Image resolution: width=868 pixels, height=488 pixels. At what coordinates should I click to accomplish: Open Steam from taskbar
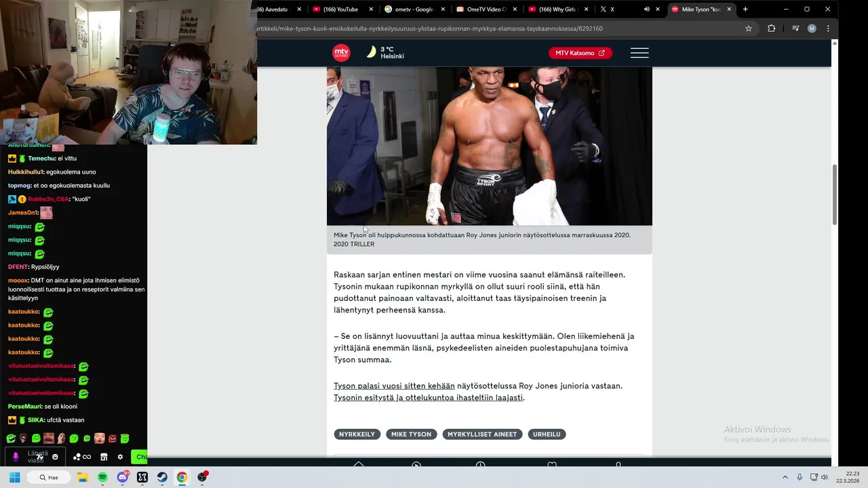(162, 477)
